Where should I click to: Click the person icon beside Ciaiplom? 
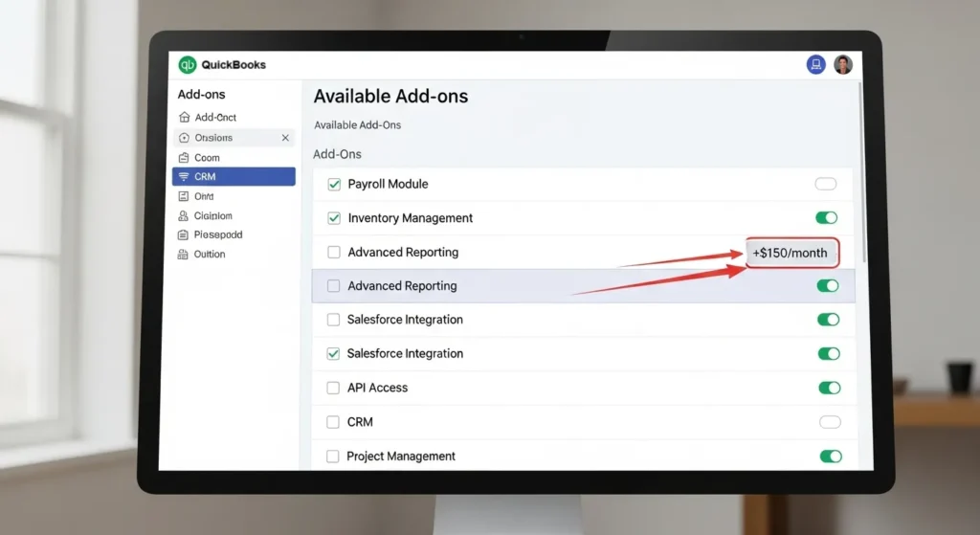pyautogui.click(x=184, y=216)
